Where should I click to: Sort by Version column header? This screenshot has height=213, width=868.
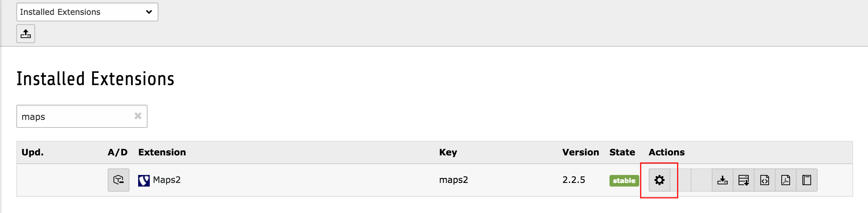tap(580, 152)
